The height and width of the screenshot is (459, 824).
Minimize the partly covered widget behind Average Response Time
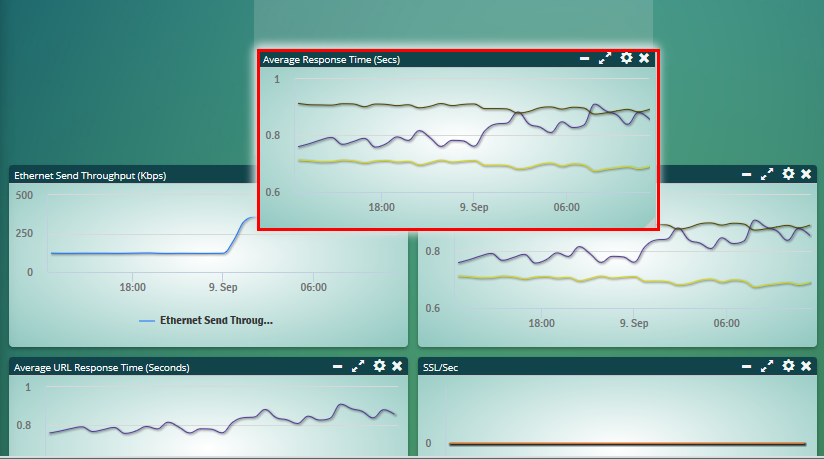[746, 174]
